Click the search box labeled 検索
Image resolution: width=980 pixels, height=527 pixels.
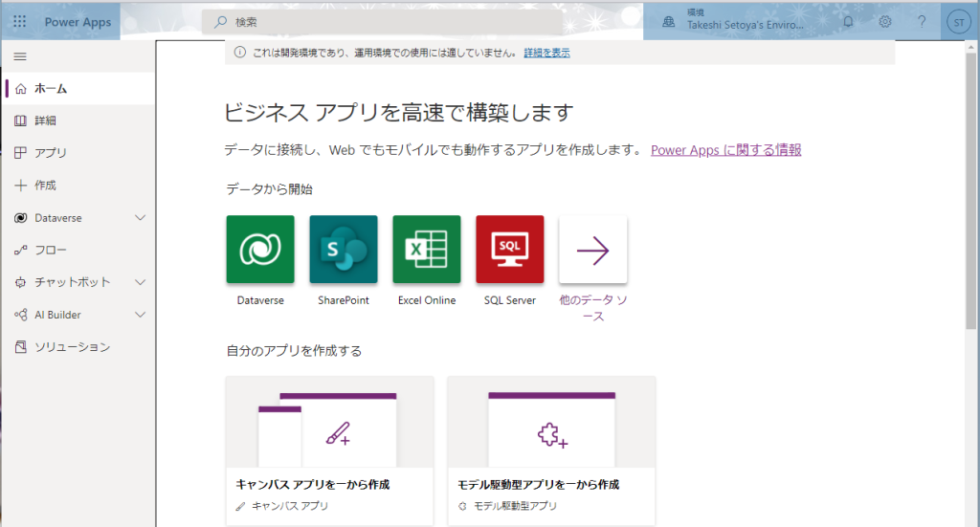click(x=383, y=22)
